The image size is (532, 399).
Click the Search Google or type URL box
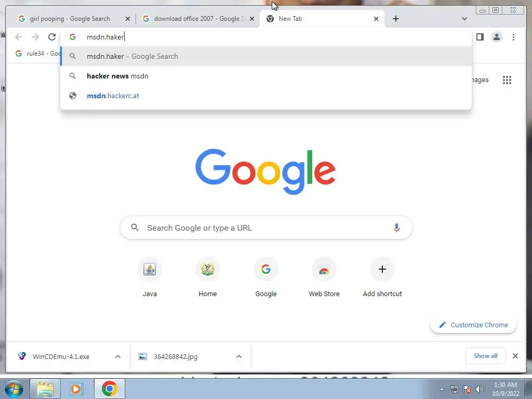click(x=266, y=228)
